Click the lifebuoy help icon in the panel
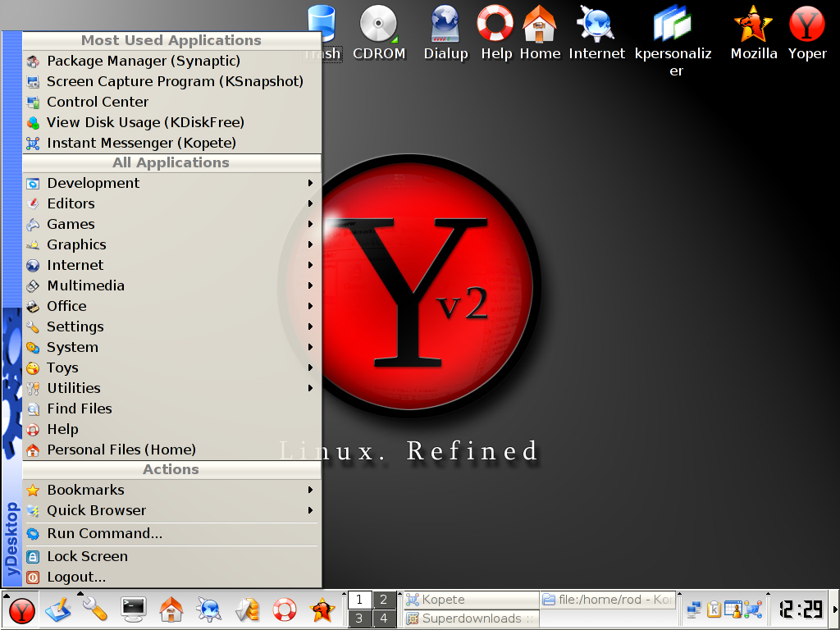Viewport: 840px width, 630px height. (x=285, y=609)
